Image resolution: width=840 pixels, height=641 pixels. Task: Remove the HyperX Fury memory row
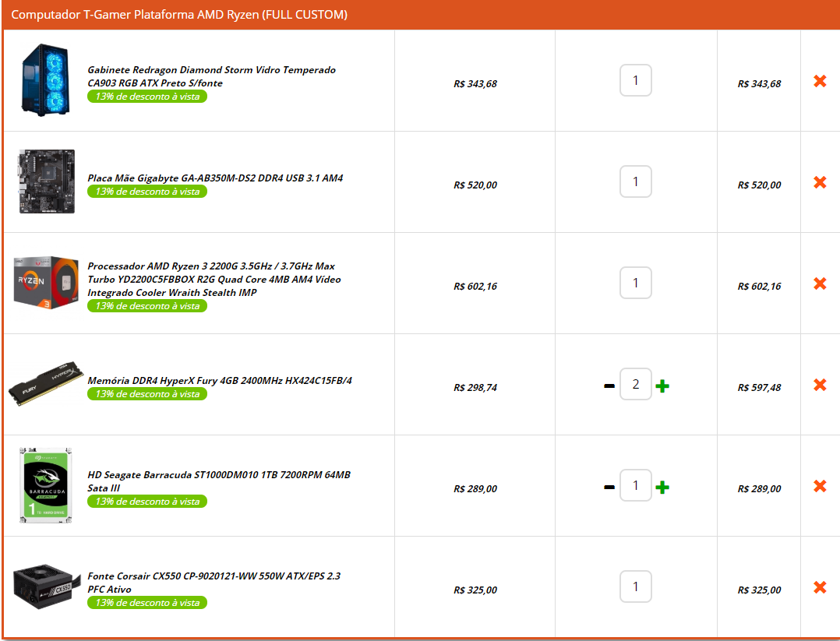[x=820, y=385]
